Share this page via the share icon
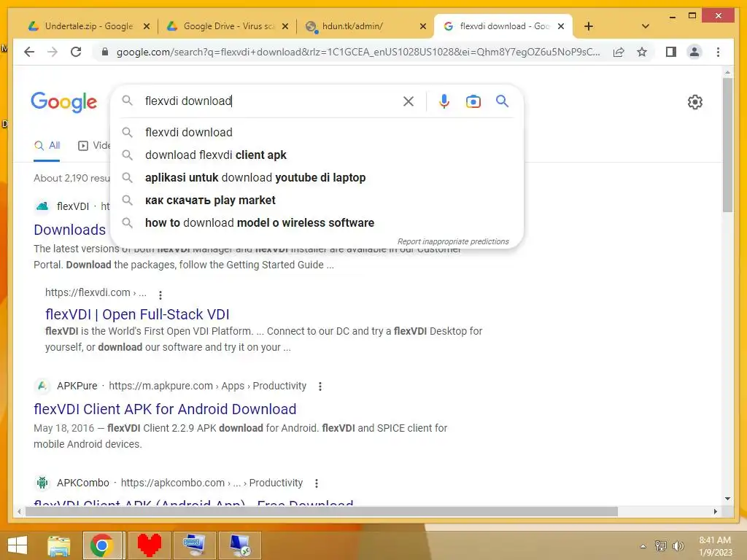747x560 pixels. coord(619,52)
